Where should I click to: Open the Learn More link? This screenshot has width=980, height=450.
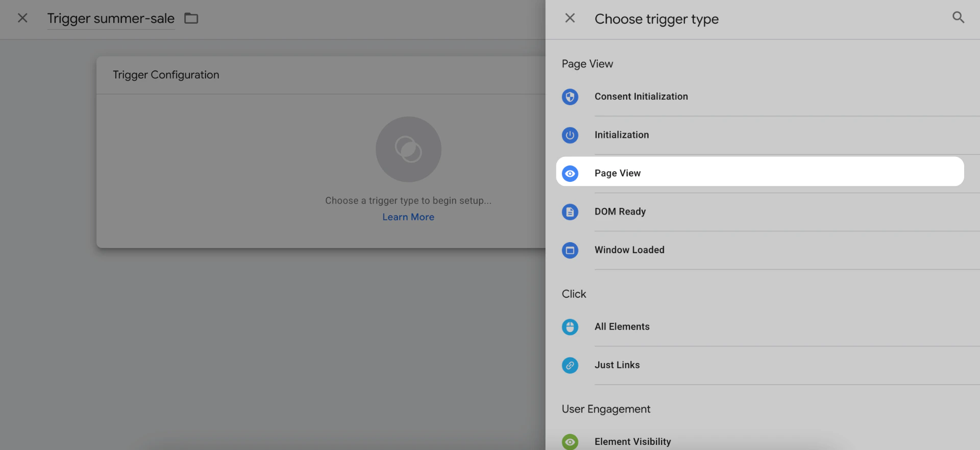[x=408, y=217]
